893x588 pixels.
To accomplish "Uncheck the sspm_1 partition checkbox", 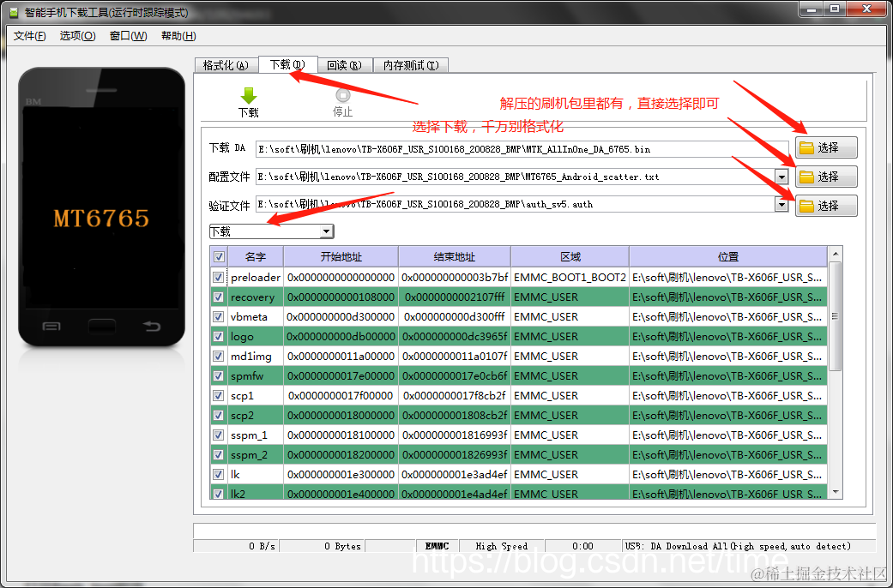I will pyautogui.click(x=218, y=435).
